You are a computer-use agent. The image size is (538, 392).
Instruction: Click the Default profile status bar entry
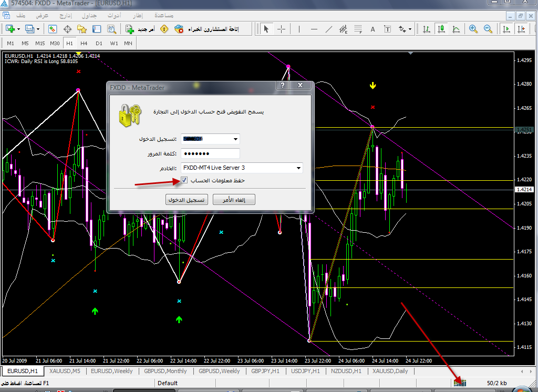(168, 383)
